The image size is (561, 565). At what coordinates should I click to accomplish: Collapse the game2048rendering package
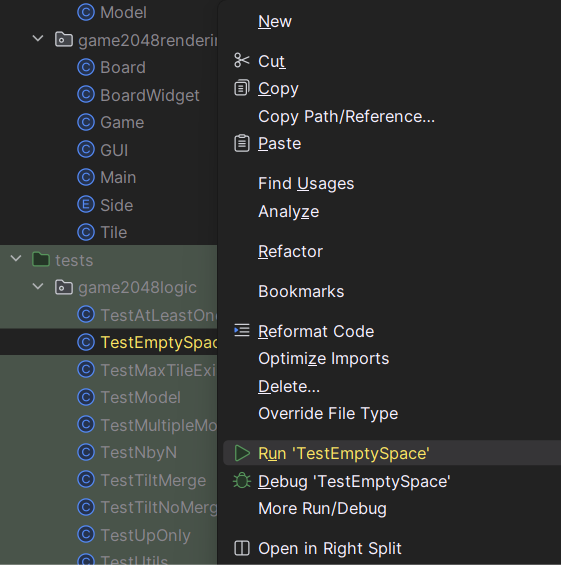[38, 39]
